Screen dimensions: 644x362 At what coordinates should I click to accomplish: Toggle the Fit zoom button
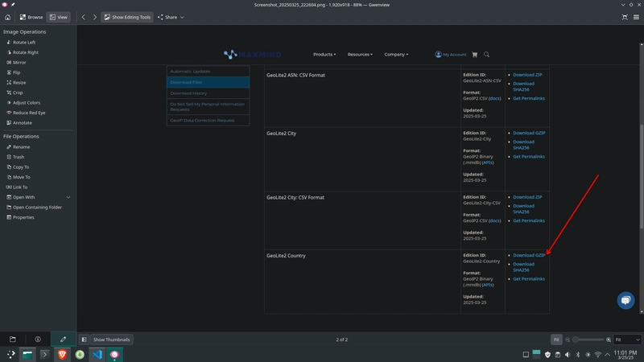coord(556,339)
